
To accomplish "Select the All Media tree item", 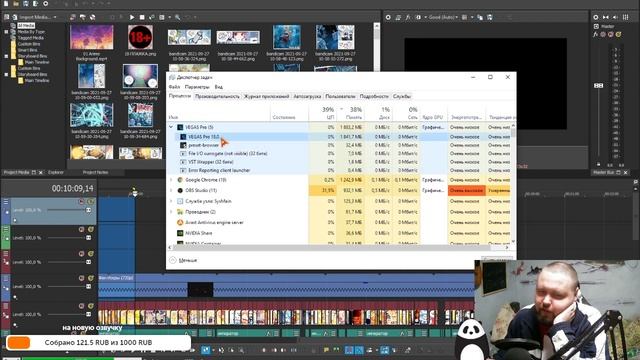I will pyautogui.click(x=26, y=26).
